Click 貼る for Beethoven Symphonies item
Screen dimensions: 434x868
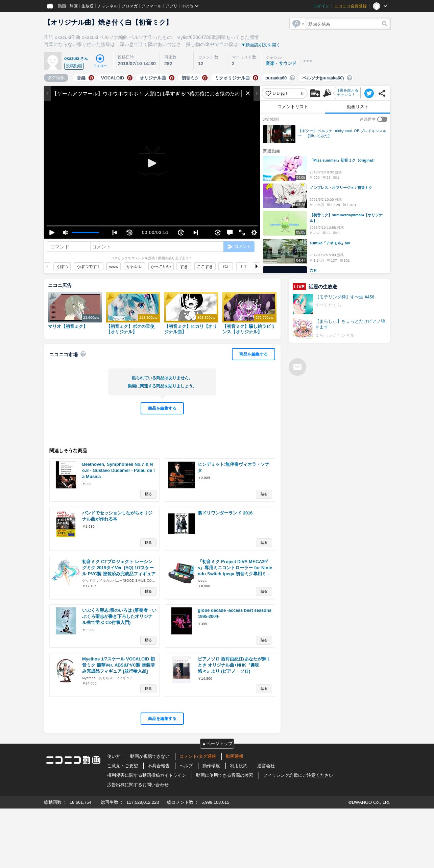(148, 494)
